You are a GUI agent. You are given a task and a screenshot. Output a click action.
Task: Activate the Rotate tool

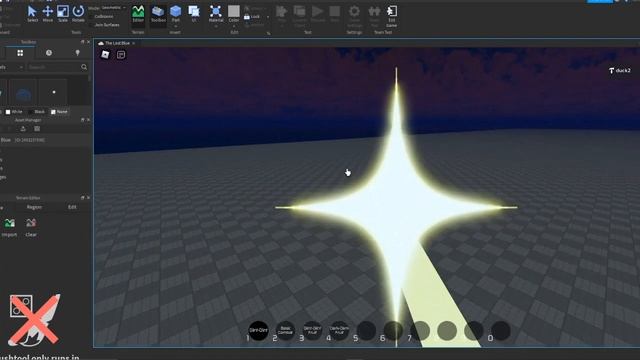click(x=78, y=13)
